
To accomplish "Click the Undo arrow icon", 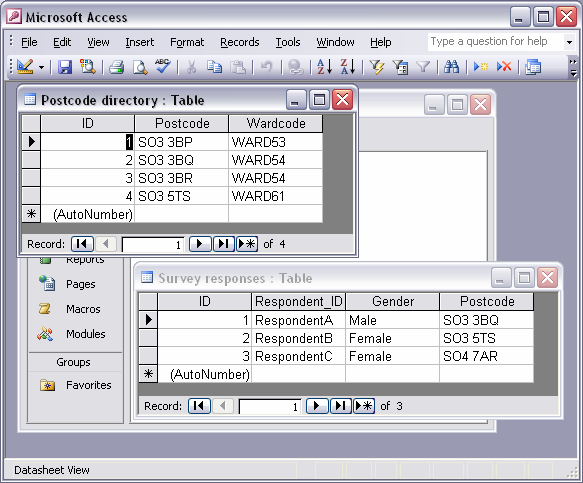I will tap(266, 67).
